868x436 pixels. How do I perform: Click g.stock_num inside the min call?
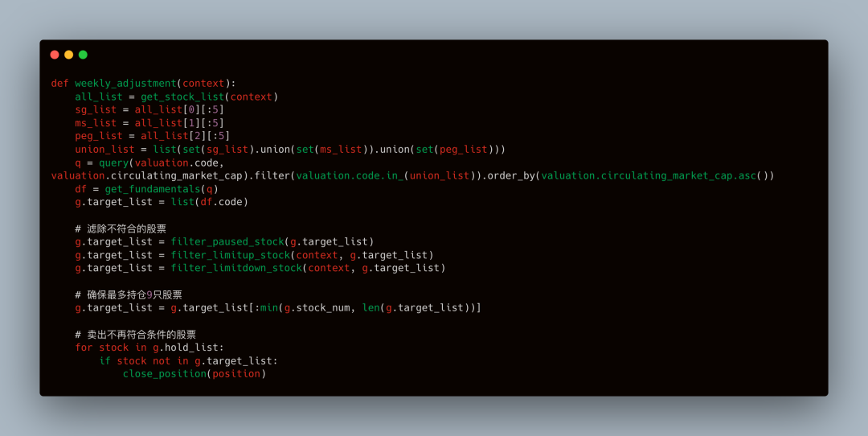coord(317,308)
